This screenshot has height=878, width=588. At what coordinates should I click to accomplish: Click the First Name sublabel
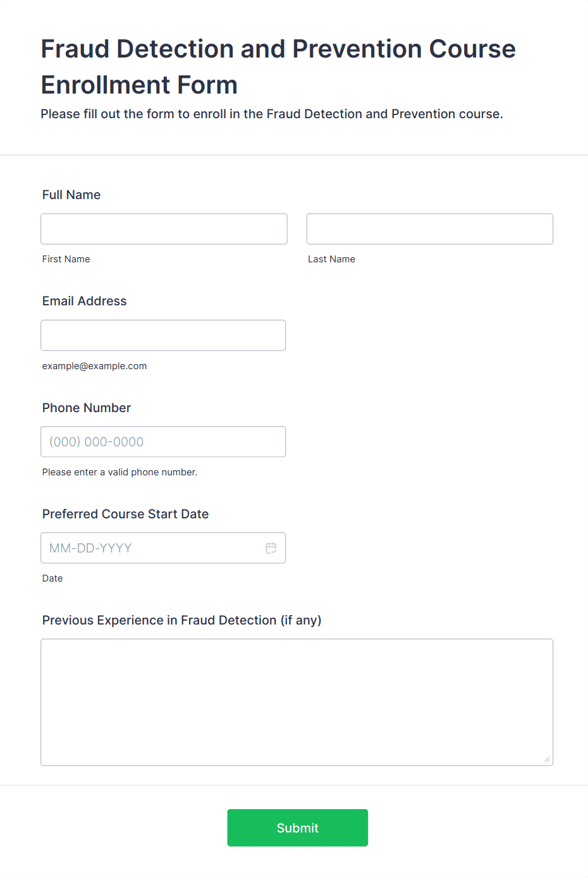tap(66, 259)
